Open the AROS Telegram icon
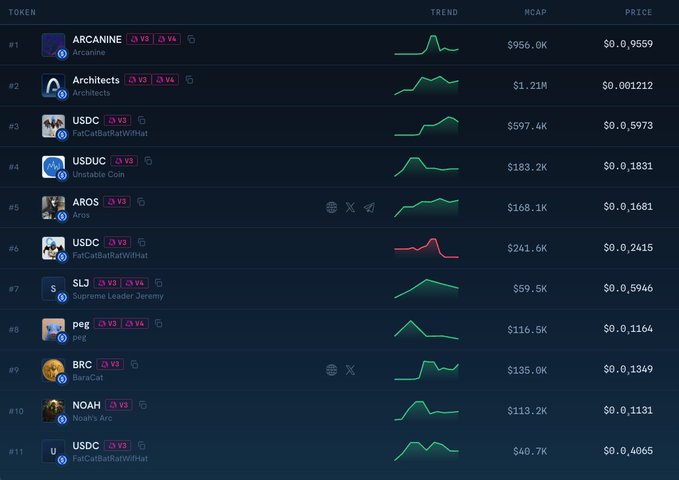Viewport: 679px width, 480px height. click(x=369, y=208)
